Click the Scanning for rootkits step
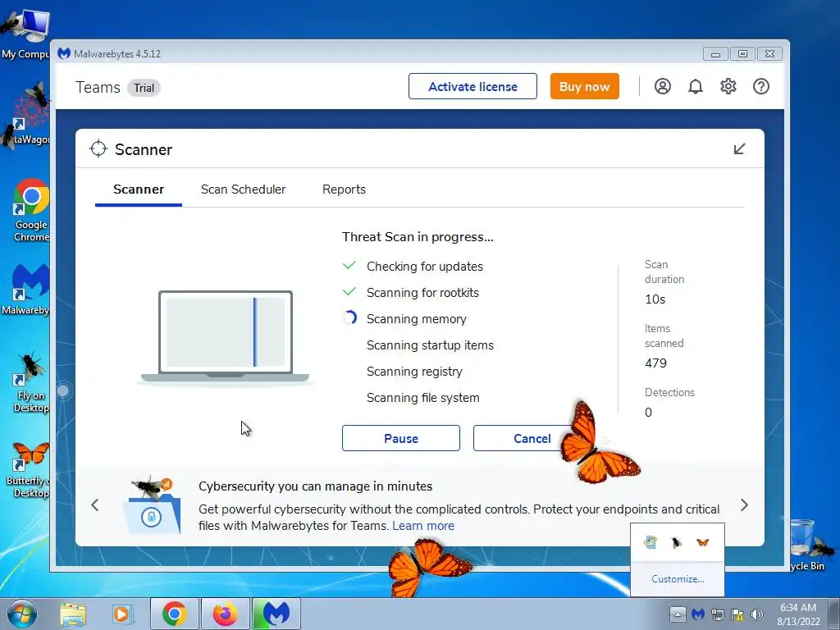840x630 pixels. point(422,293)
